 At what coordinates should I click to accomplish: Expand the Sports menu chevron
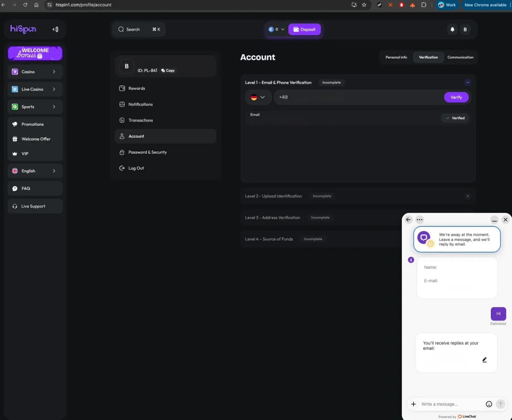pos(54,107)
